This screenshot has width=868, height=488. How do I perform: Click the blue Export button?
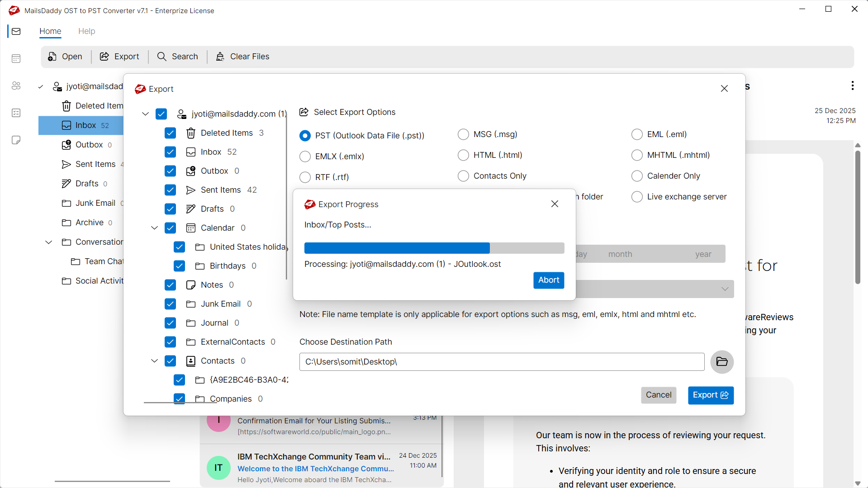[x=711, y=395]
